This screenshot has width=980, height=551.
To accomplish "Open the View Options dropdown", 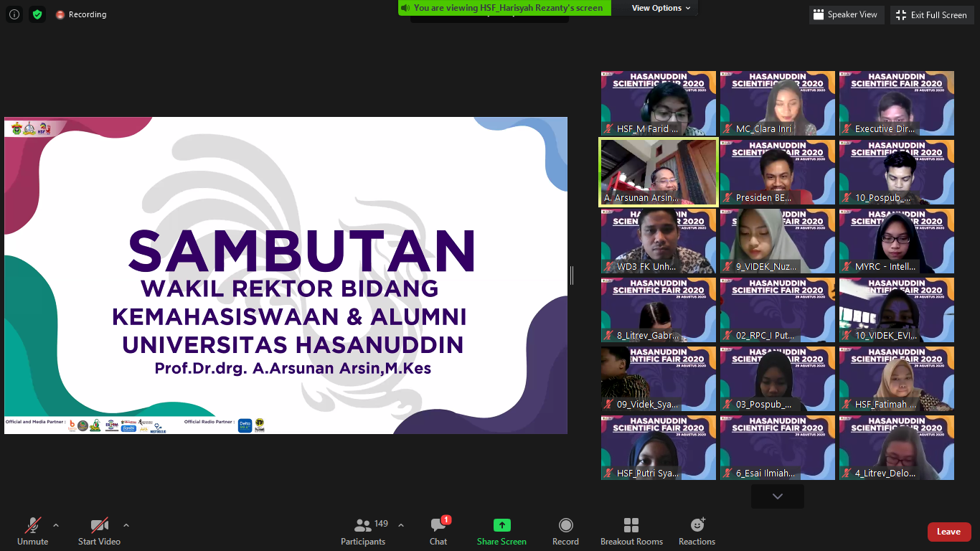I will [x=661, y=8].
